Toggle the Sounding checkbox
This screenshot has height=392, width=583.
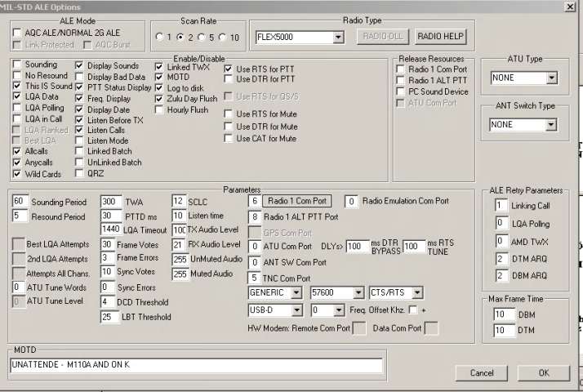click(19, 65)
